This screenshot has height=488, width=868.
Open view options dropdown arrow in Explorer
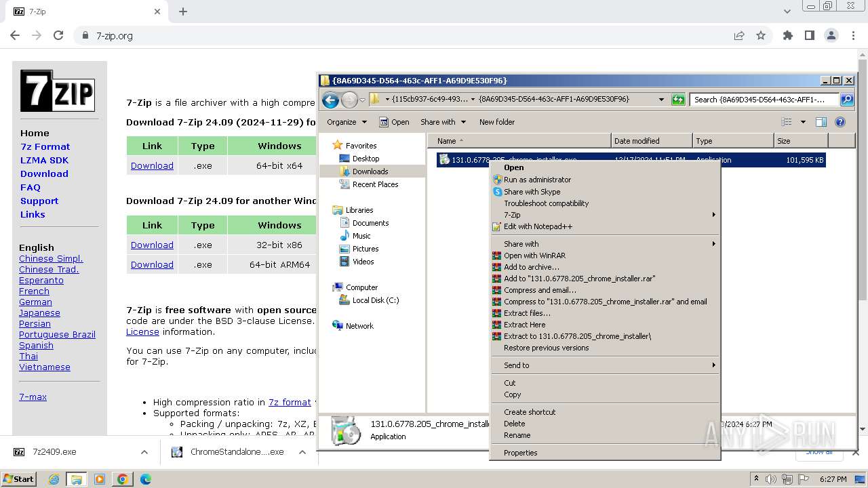[x=803, y=122]
